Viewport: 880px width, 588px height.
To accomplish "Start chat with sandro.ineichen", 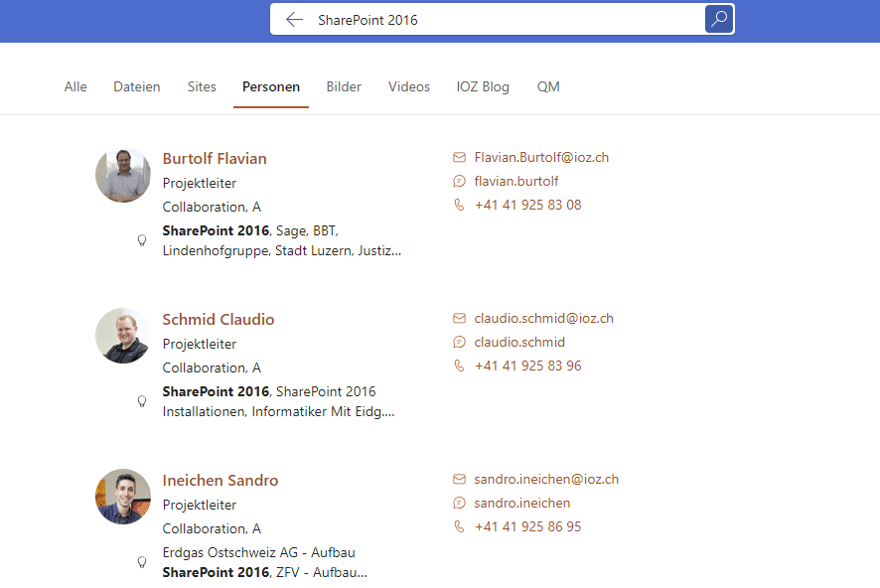I will point(521,503).
